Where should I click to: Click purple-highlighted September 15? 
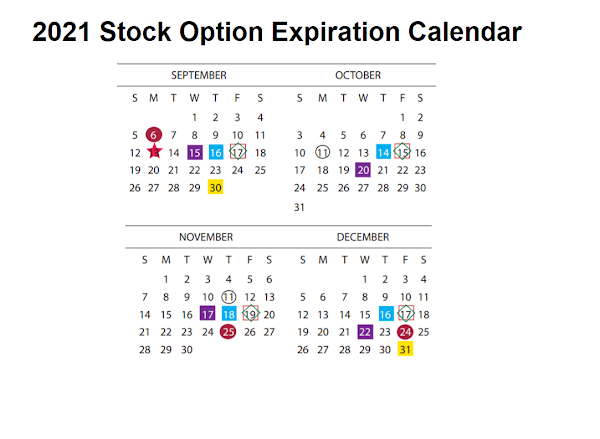195,152
